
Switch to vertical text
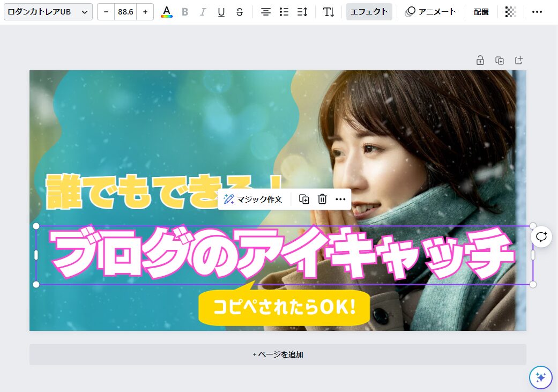[329, 12]
